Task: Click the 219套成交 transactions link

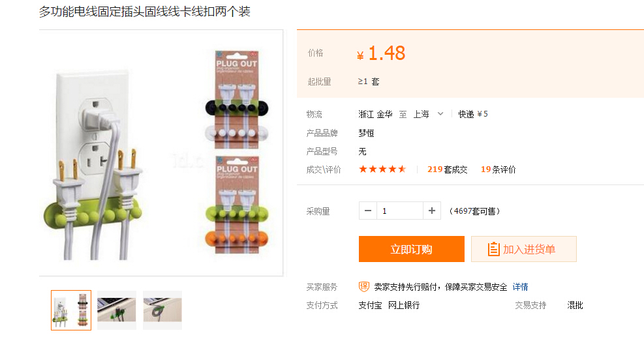Action: point(447,169)
